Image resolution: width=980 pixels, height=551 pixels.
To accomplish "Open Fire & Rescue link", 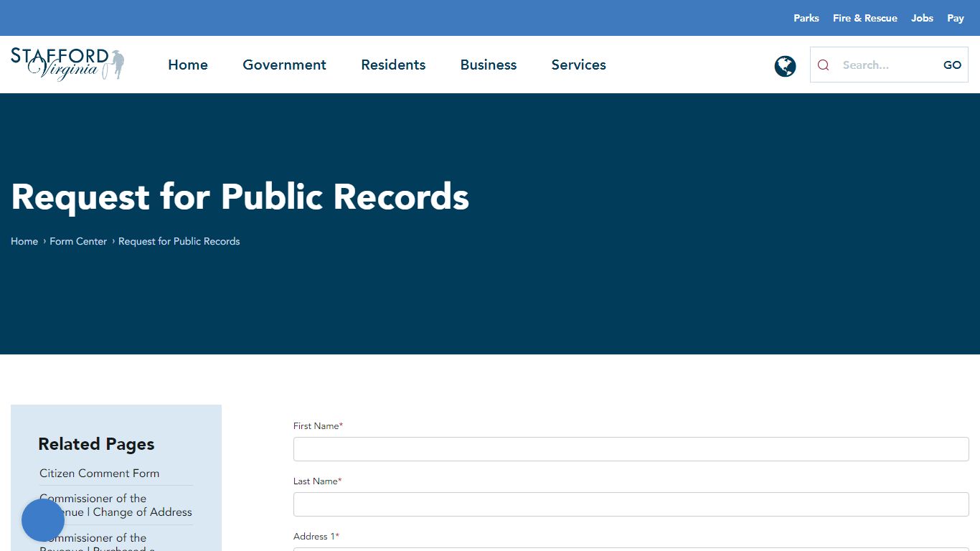I will coord(865,18).
